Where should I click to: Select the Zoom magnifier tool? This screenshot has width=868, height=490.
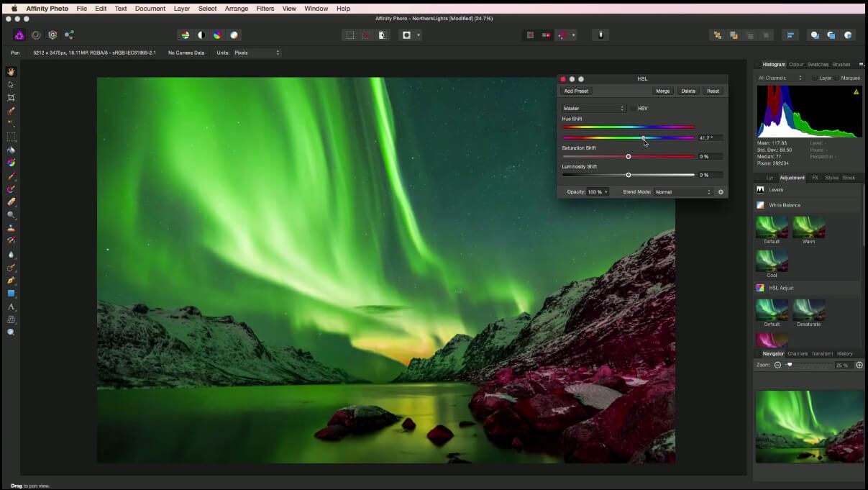point(11,332)
